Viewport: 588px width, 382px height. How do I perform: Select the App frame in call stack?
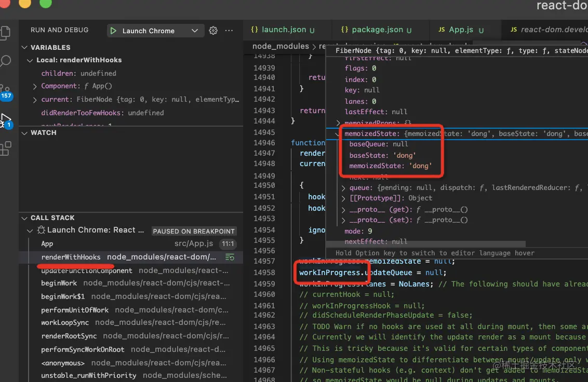[47, 244]
